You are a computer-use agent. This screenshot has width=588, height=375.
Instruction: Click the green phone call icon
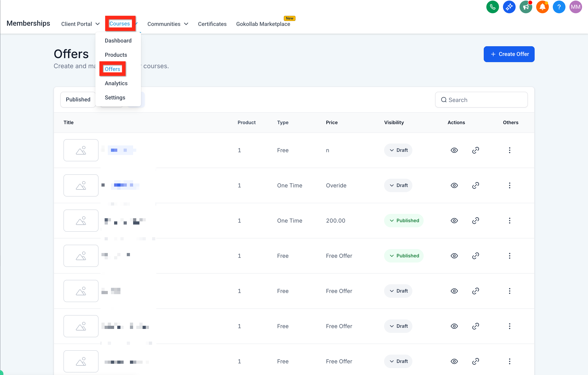[x=492, y=7]
